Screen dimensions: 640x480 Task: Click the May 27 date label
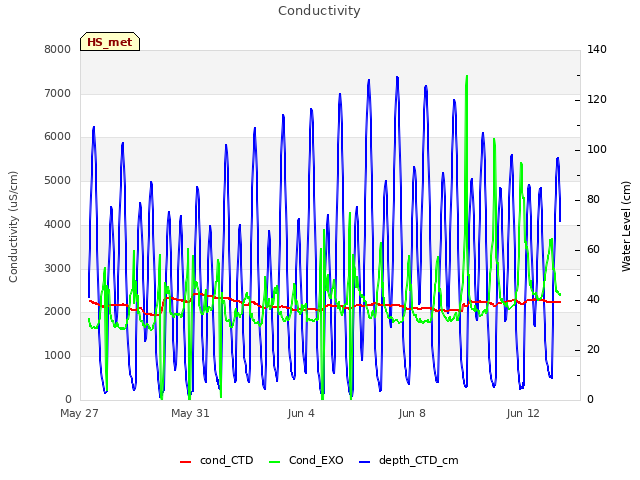79,413
